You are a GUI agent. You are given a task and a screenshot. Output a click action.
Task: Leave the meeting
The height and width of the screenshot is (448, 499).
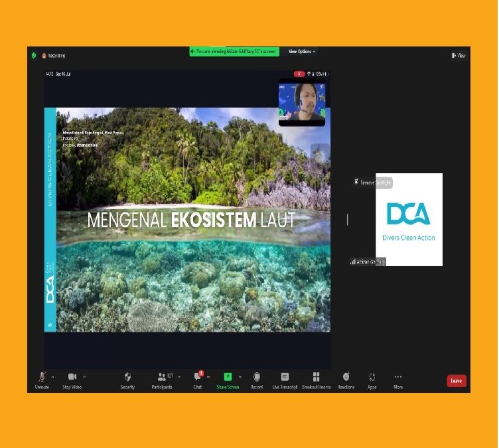pyautogui.click(x=457, y=381)
